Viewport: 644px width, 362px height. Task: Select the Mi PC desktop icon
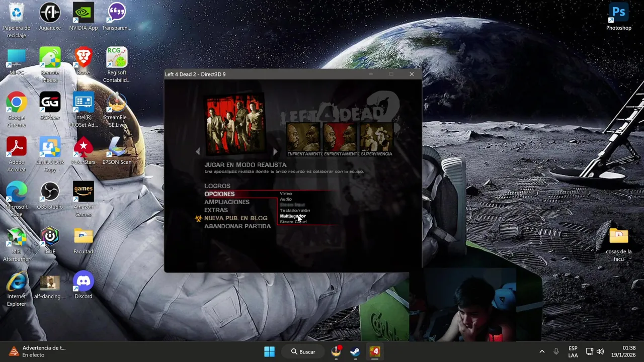[x=17, y=62]
